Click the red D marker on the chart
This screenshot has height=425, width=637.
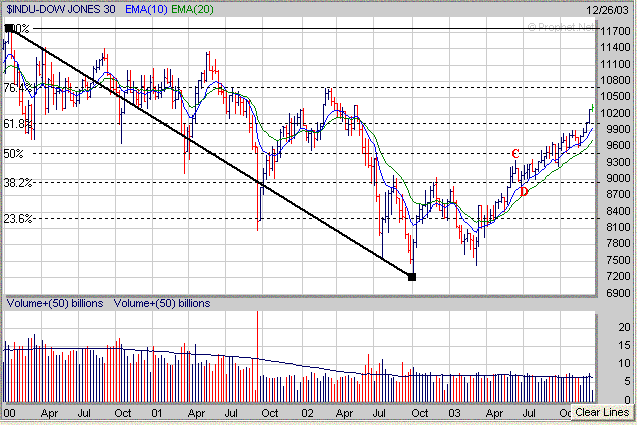524,191
